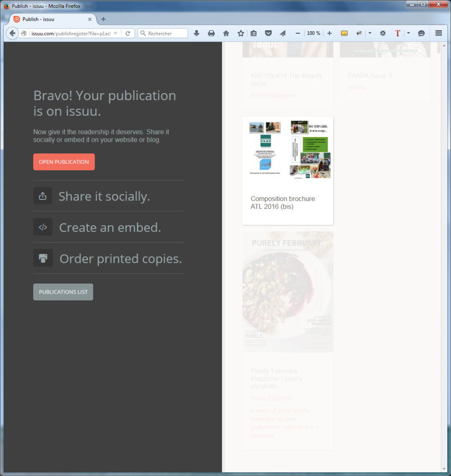The image size is (451, 476).
Task: Click the paper plane send icon
Action: pyautogui.click(x=283, y=33)
